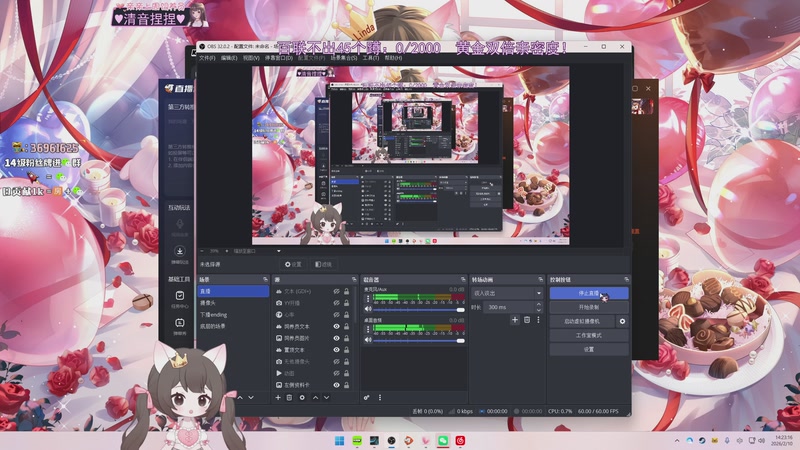The height and width of the screenshot is (450, 800).
Task: Toggle lock on 无他摄像头 source
Action: tap(346, 362)
